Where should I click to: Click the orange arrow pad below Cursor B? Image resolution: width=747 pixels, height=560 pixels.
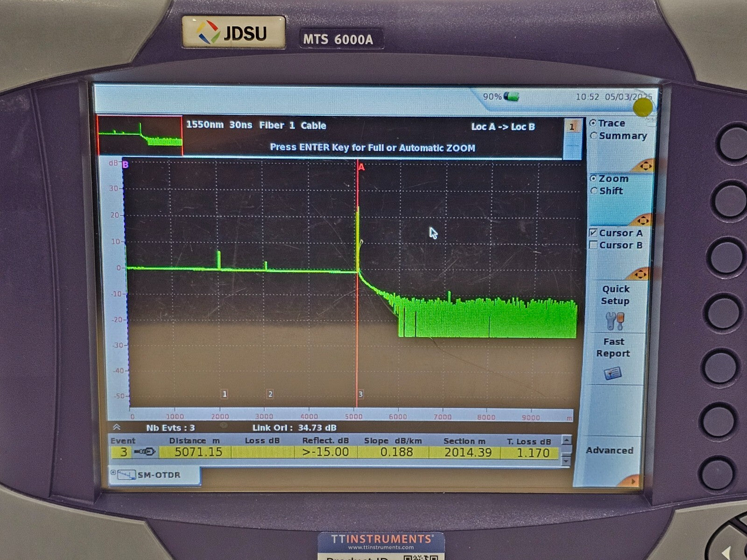point(641,273)
